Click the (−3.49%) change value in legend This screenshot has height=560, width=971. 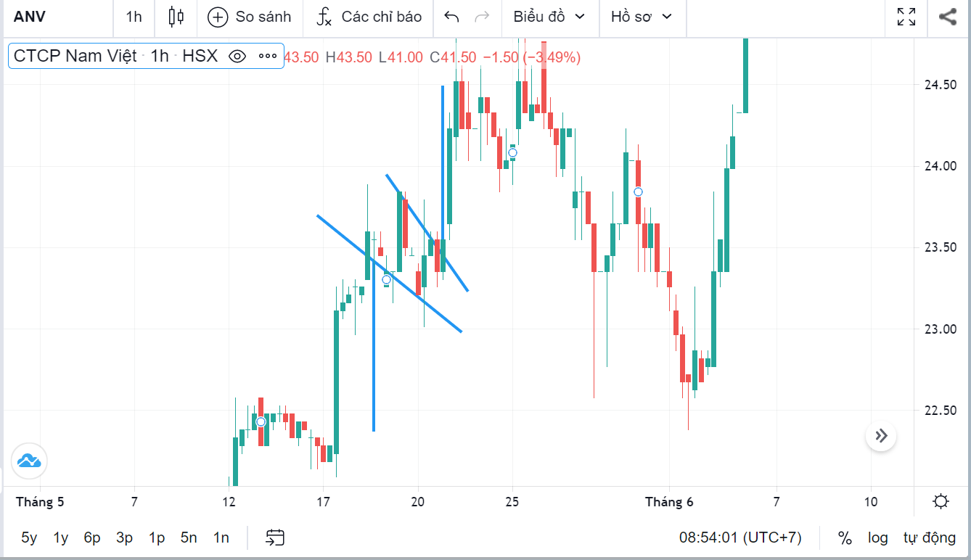tap(552, 57)
